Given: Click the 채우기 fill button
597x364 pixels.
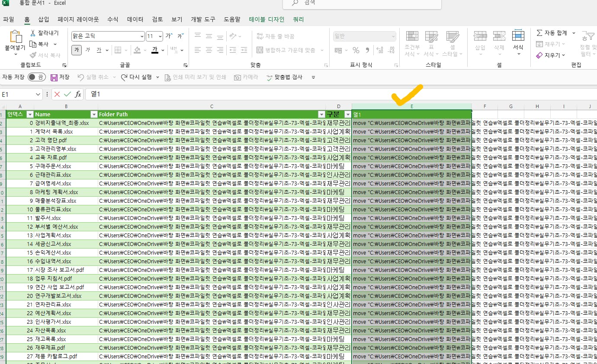Looking at the screenshot, I should pos(551,44).
